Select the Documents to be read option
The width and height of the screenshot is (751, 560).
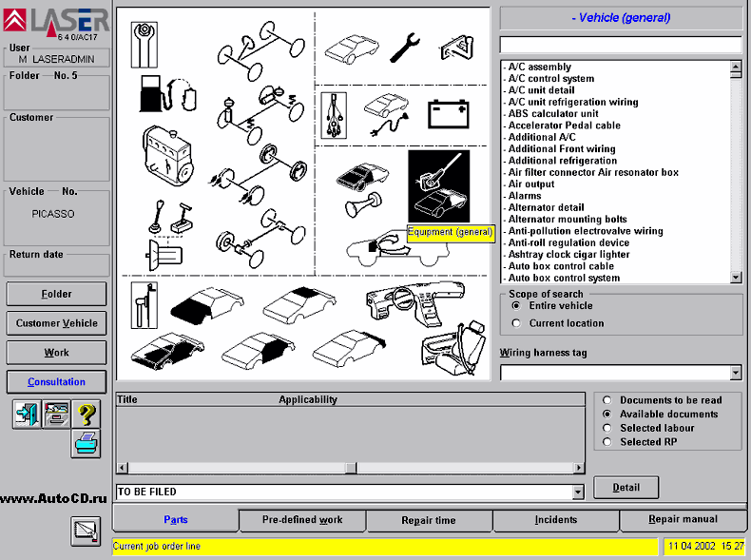(x=607, y=400)
